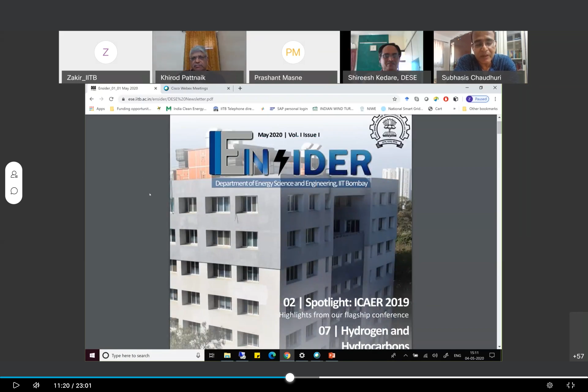The height and width of the screenshot is (392, 588).
Task: Unmute the video audio
Action: point(36,385)
